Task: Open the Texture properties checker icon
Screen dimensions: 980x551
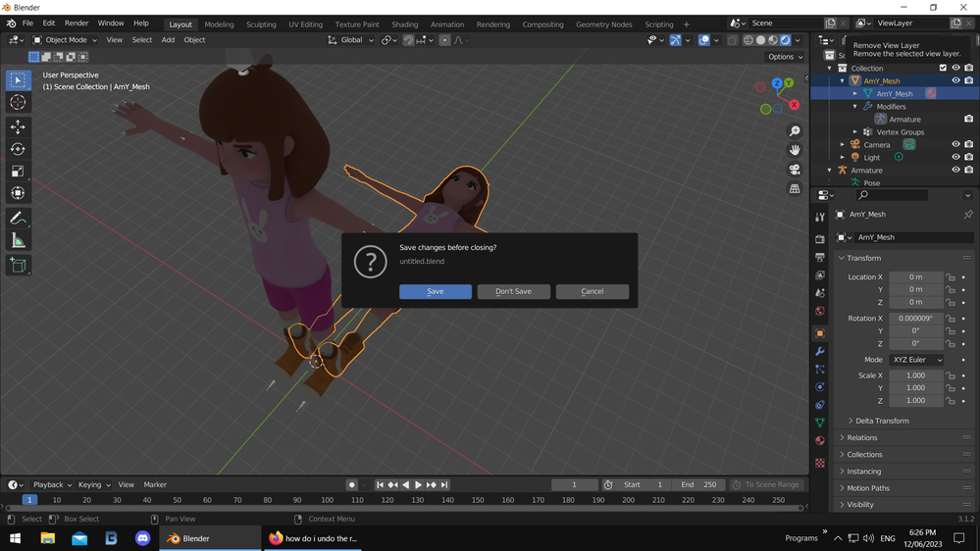Action: [820, 463]
